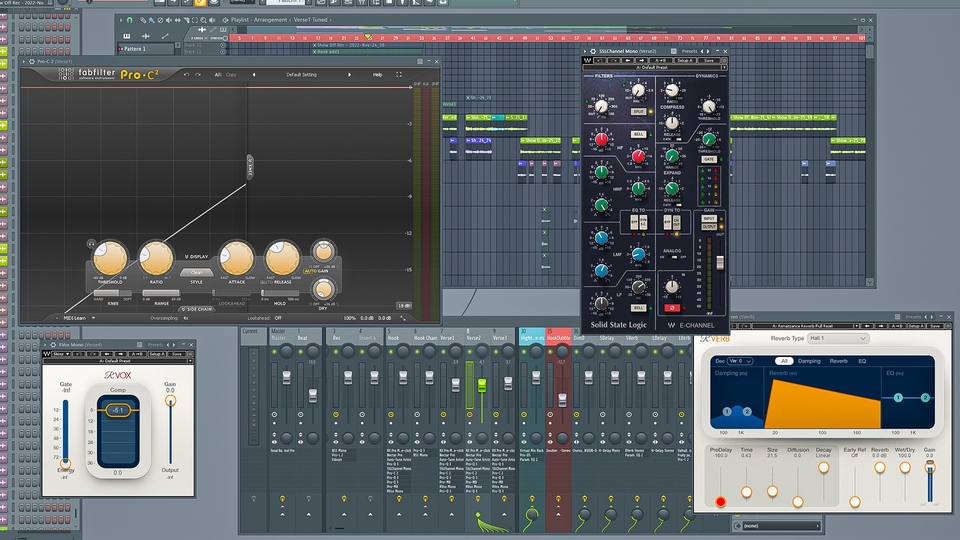Viewport: 960px width, 540px height.
Task: Click the Verse2 mixer track fader
Action: [482, 386]
